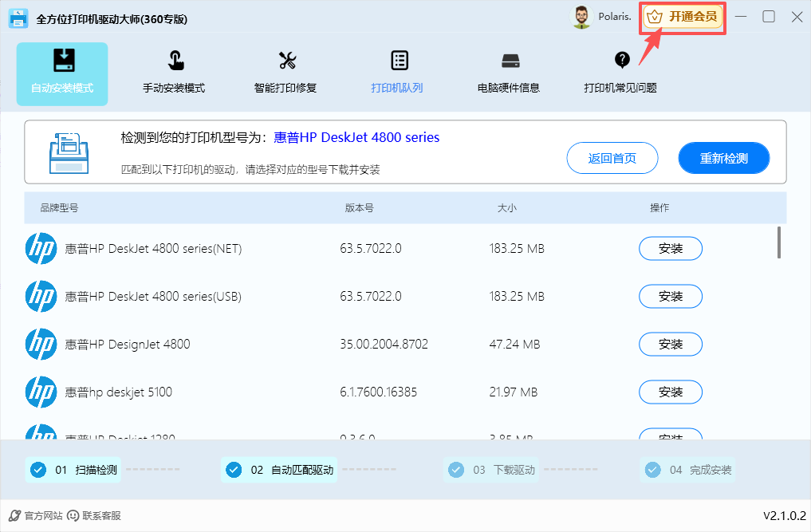Open the 打印机队列 printer queue
The height and width of the screenshot is (532, 811).
[x=397, y=73]
